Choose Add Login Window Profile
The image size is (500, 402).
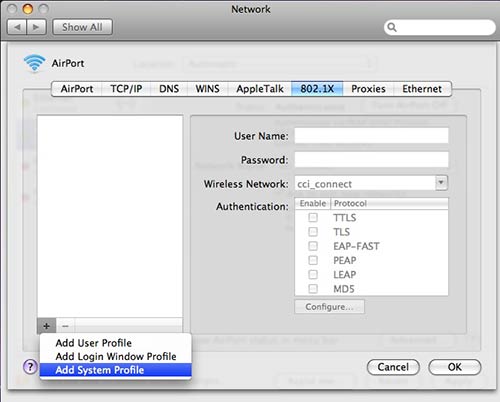click(x=115, y=356)
